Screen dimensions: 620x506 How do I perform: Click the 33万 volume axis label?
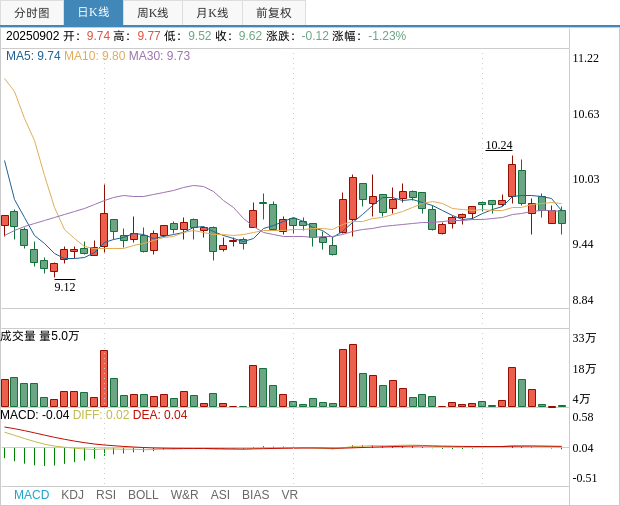pyautogui.click(x=584, y=338)
